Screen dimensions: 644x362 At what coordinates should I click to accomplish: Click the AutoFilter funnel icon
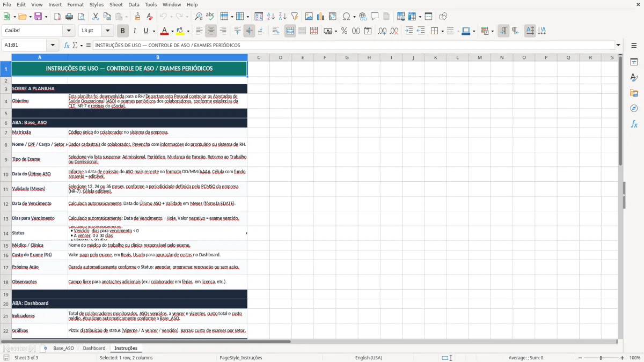pos(295,17)
